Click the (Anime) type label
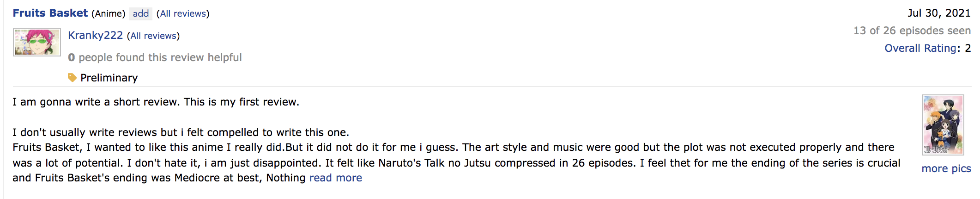 [x=108, y=13]
